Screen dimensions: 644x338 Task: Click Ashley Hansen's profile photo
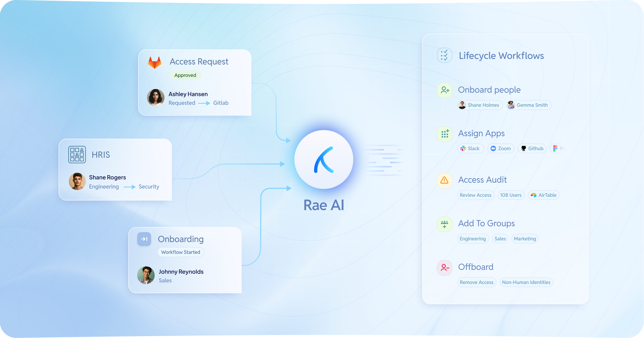[x=156, y=97]
